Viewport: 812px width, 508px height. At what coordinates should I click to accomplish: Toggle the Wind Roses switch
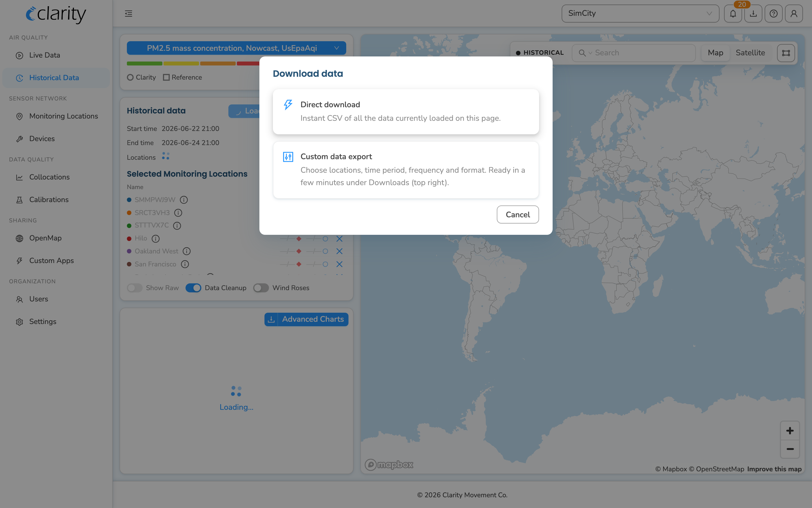(x=261, y=288)
